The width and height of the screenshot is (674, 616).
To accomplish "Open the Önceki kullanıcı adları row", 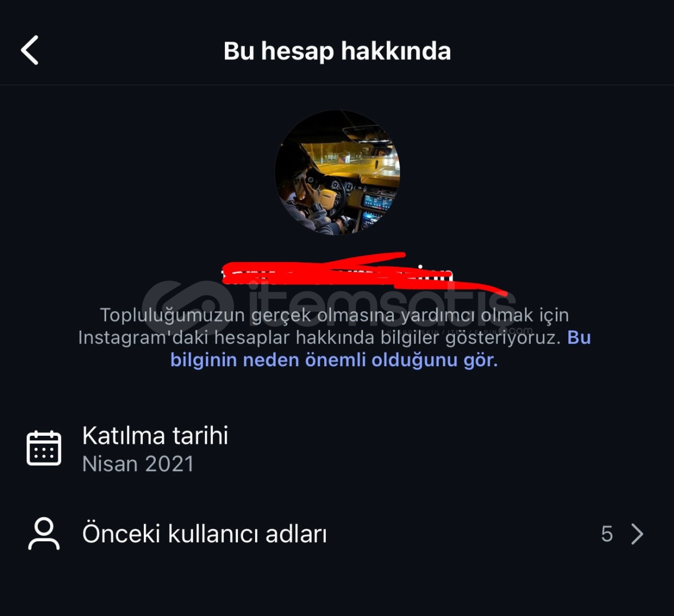I will (x=337, y=534).
